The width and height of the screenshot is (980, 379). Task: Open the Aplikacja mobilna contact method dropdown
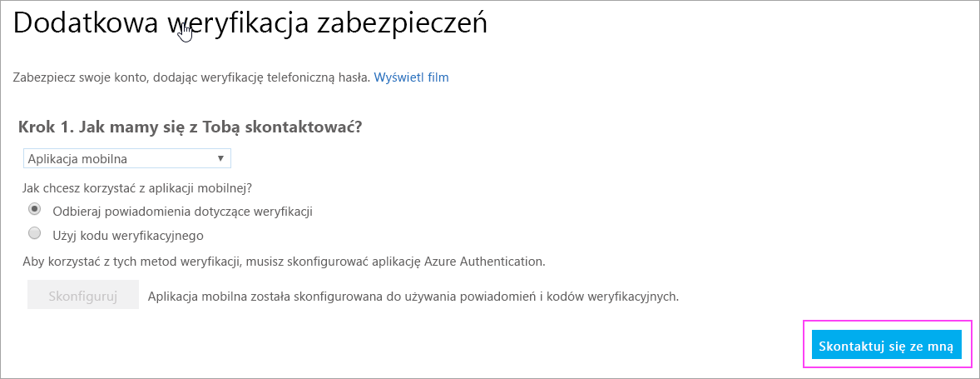coord(126,158)
